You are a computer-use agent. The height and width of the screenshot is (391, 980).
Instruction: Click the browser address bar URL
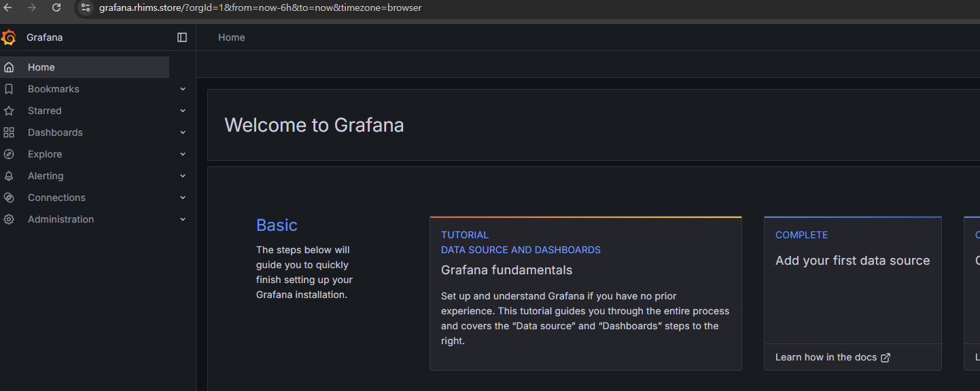click(x=260, y=7)
